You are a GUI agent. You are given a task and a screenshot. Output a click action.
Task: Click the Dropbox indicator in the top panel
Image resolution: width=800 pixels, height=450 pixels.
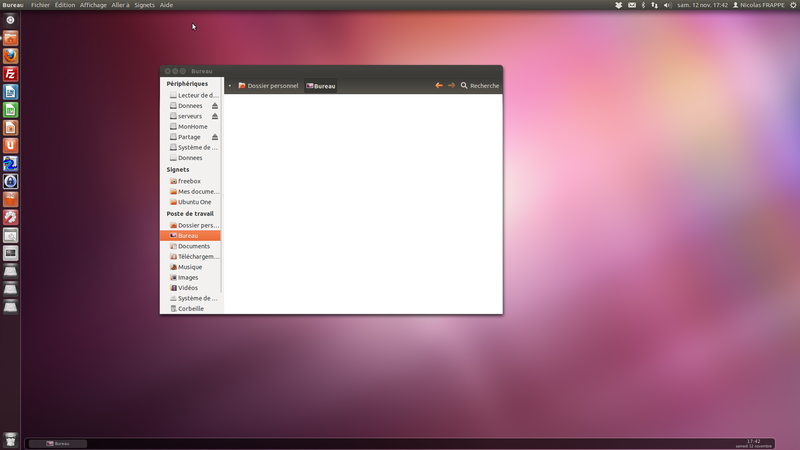(x=618, y=5)
